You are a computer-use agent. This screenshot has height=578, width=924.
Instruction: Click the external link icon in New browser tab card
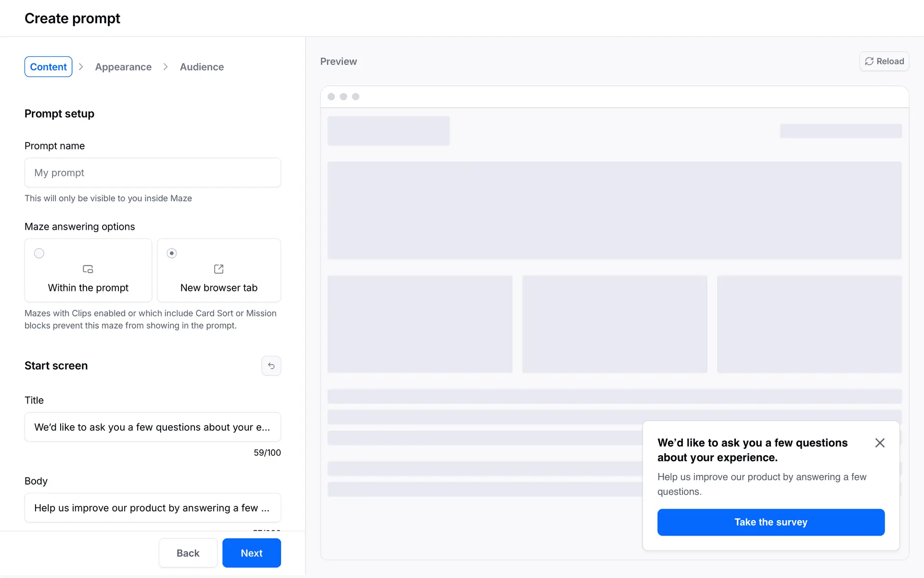tap(218, 269)
